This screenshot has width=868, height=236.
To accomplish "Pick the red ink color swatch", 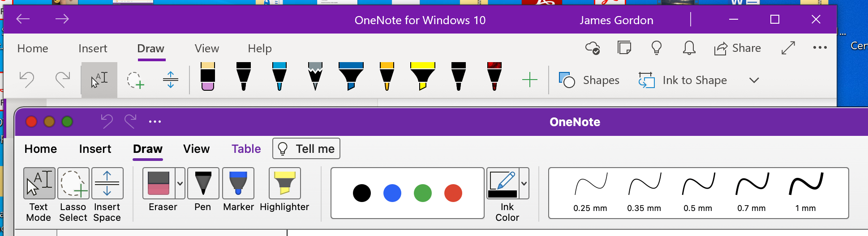I will 453,193.
